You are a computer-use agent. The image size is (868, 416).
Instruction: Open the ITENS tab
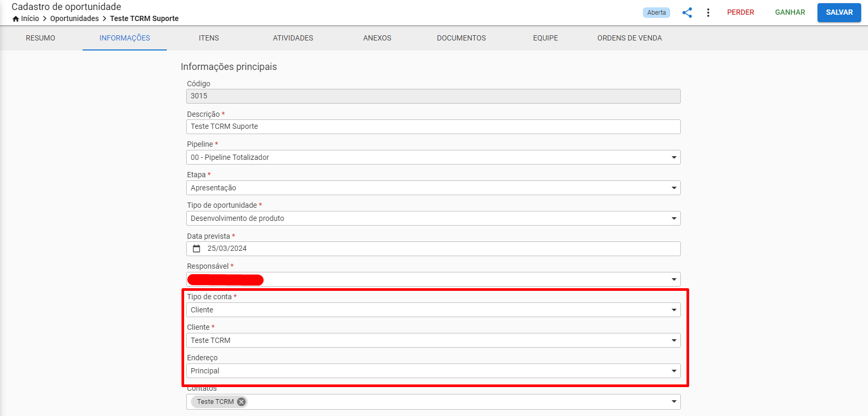[209, 38]
